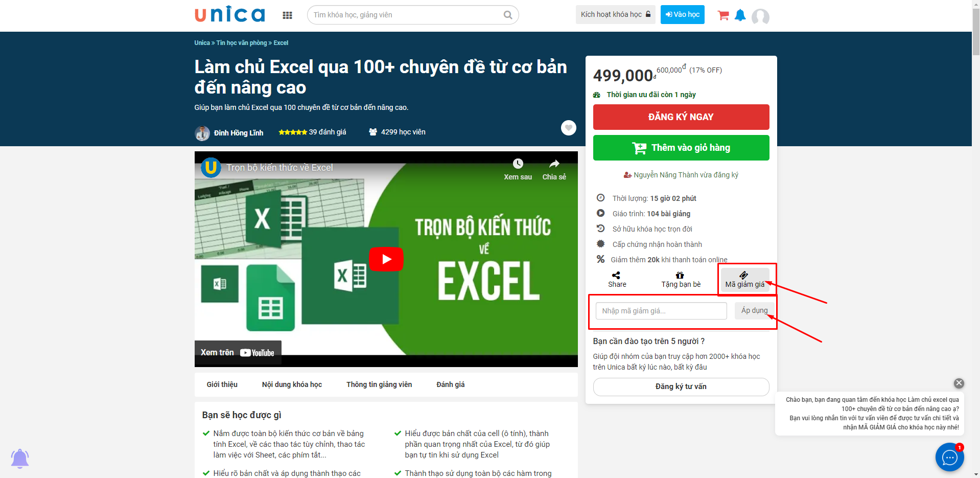Open the Thông tin giảng viên tab
The height and width of the screenshot is (478, 980).
click(x=379, y=384)
